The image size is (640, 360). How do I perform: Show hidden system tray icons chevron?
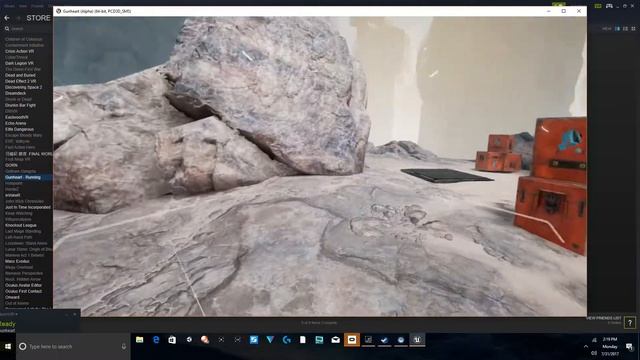586,347
